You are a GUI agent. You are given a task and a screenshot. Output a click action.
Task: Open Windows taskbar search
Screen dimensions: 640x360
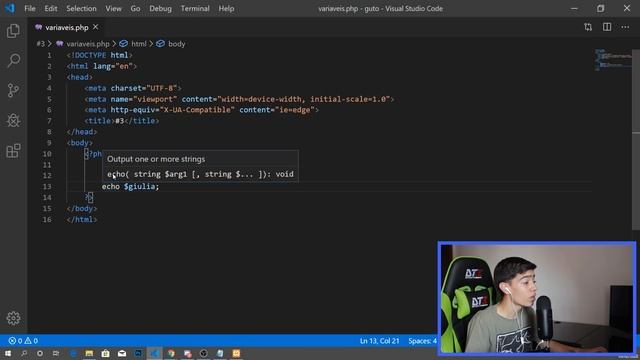click(x=24, y=353)
